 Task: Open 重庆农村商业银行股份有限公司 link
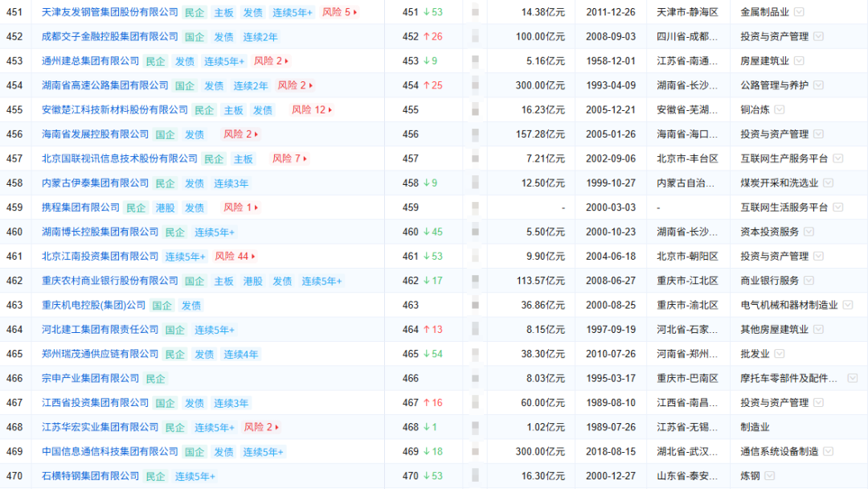[x=110, y=280]
